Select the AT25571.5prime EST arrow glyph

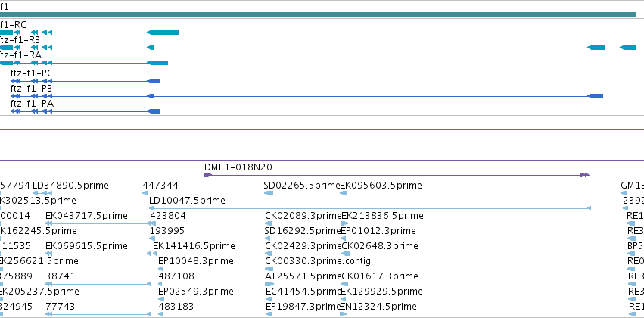pos(269,284)
